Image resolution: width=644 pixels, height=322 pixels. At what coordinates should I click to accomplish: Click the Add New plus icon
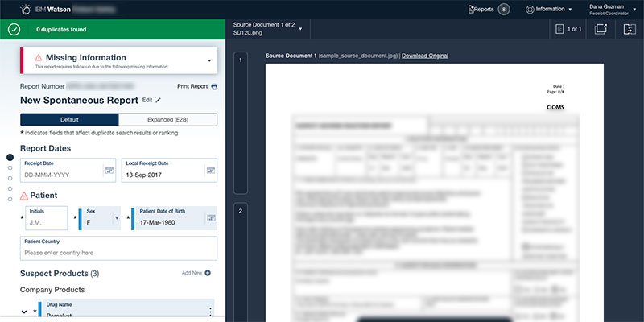(x=208, y=274)
